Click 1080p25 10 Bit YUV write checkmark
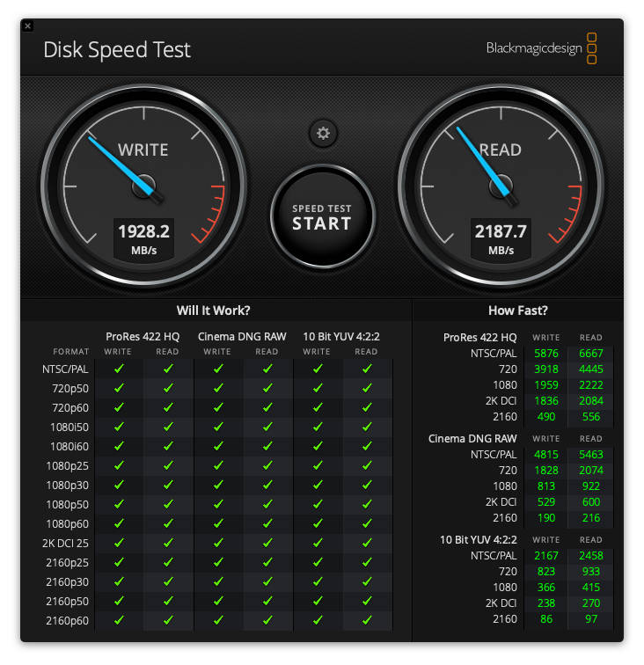 pos(318,465)
